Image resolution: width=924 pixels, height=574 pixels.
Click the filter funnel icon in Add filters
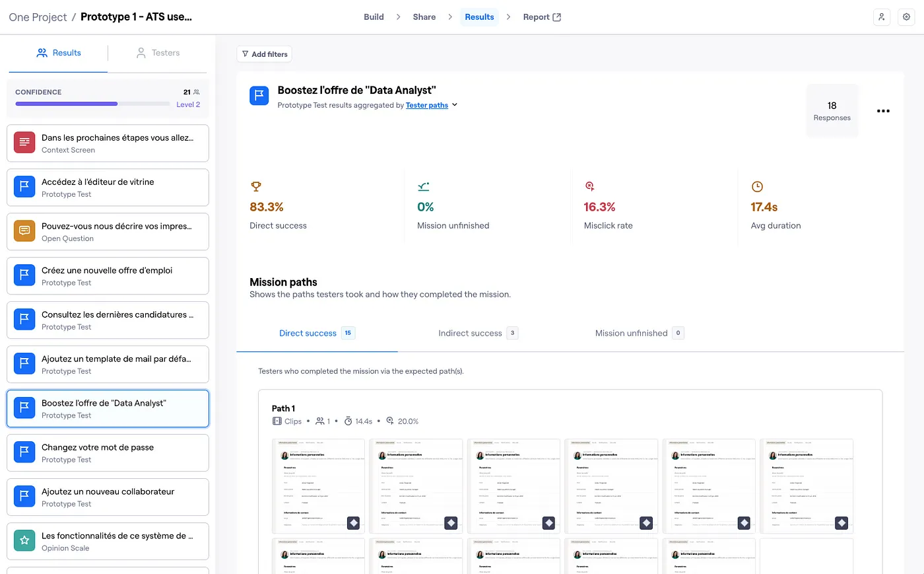pyautogui.click(x=246, y=54)
